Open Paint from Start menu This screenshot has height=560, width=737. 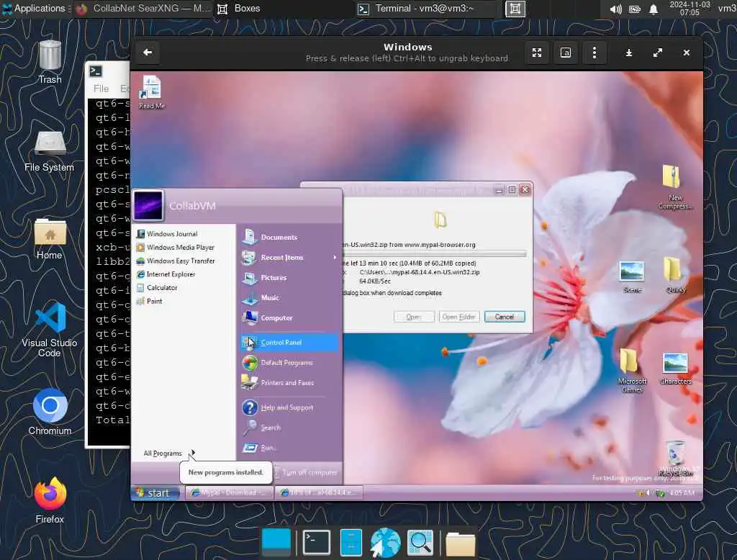coord(149,302)
